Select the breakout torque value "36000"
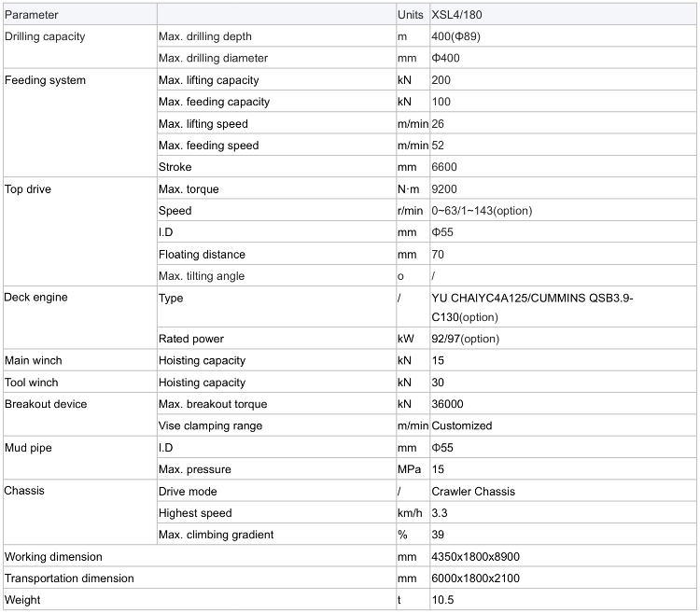Image resolution: width=700 pixels, height=613 pixels. pos(447,404)
